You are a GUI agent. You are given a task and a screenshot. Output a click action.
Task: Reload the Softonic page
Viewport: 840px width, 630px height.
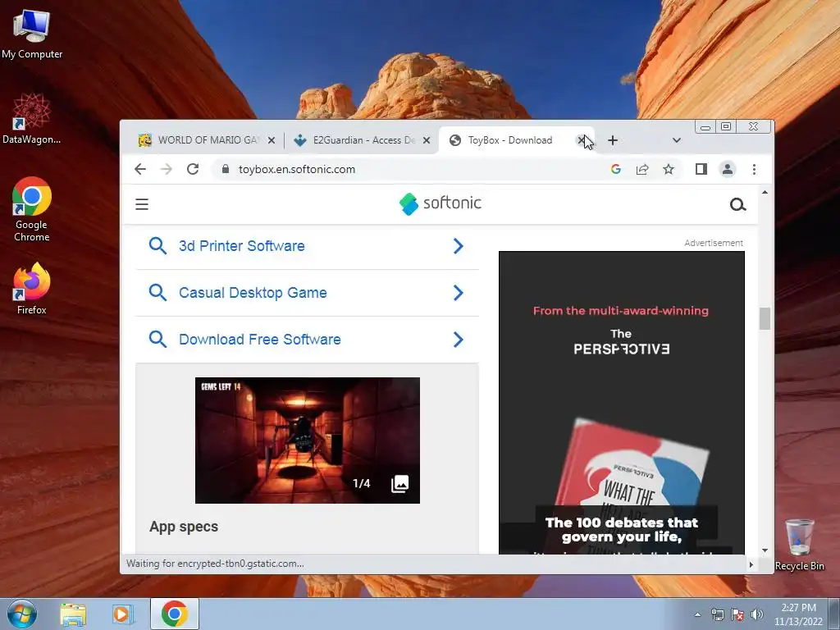193,169
